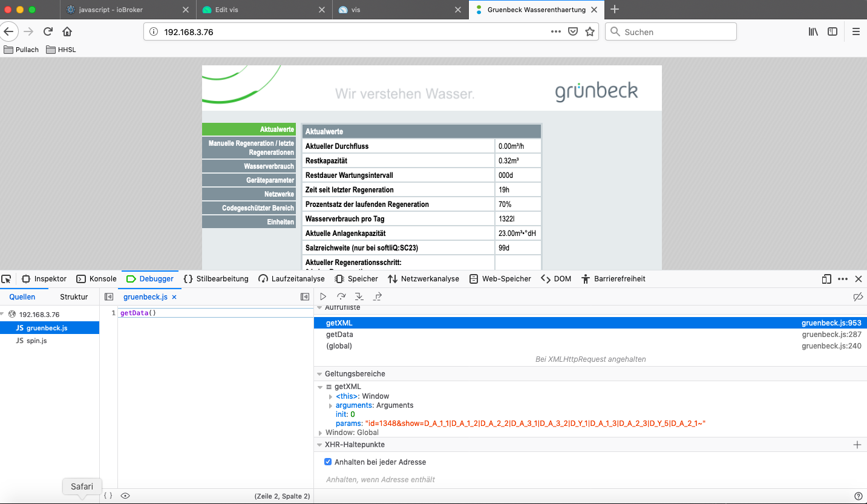Screen dimensions: 867x504
Task: Open the Laufzeitanalyse tab
Action: (292, 279)
